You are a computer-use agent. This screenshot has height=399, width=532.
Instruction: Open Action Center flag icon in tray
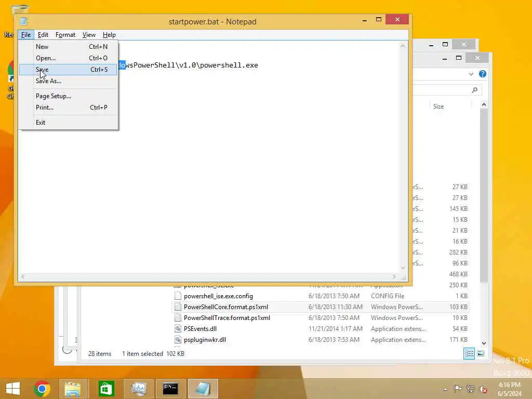point(458,389)
